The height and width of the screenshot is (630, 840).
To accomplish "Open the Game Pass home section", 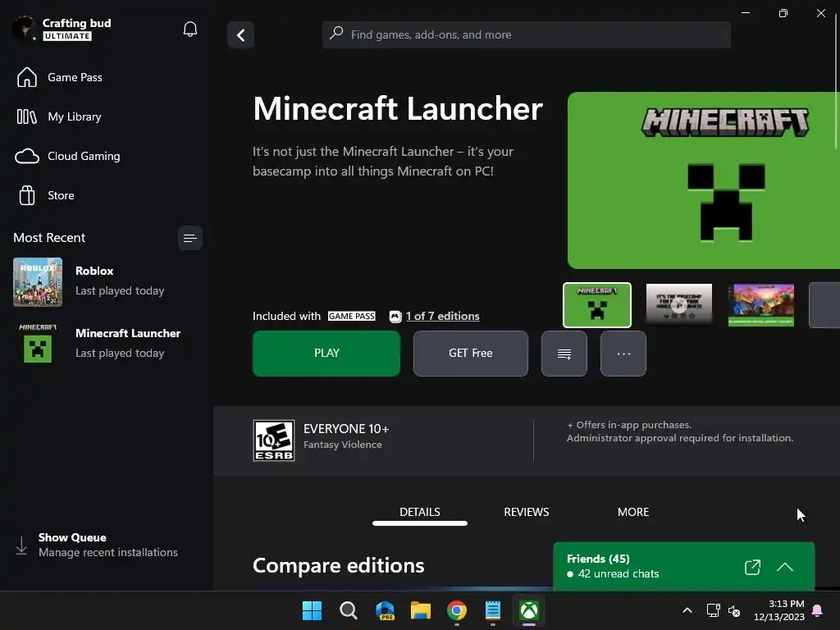I will coord(107,77).
